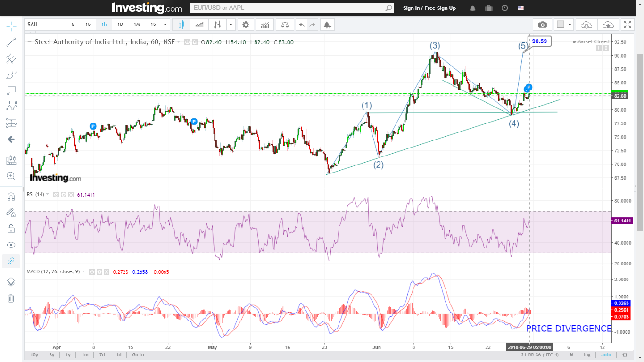
Task: Open chart properties gear in toolbar
Action: point(246,25)
